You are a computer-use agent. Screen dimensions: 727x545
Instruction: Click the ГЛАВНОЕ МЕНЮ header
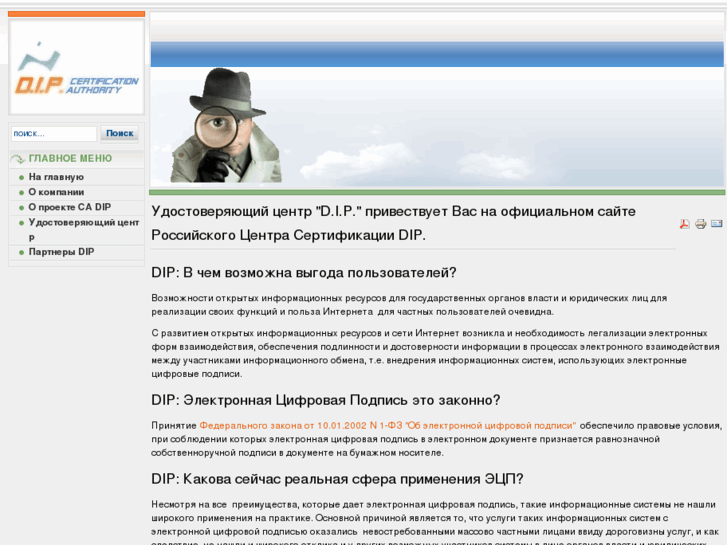pyautogui.click(x=70, y=159)
